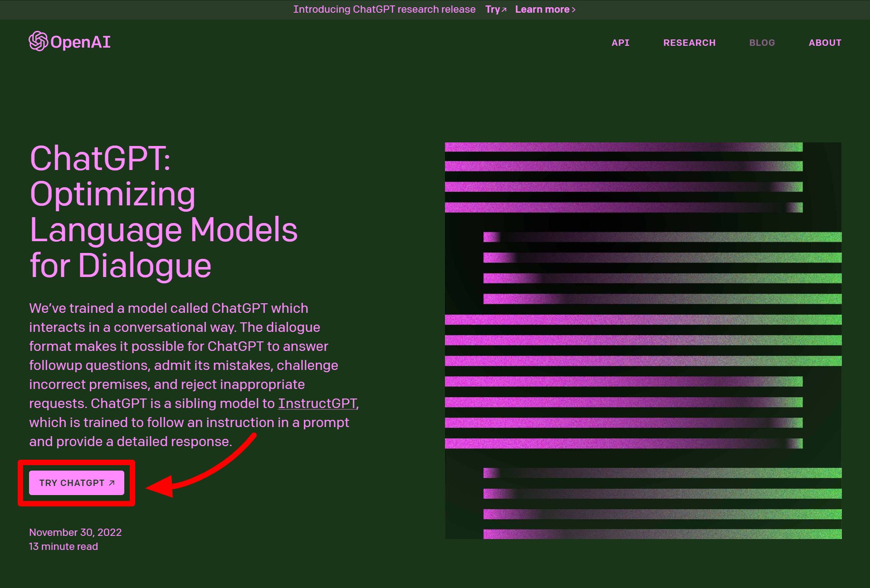Screen dimensions: 870x588
Task: Click the OpenAI knot logo icon
Action: [38, 41]
